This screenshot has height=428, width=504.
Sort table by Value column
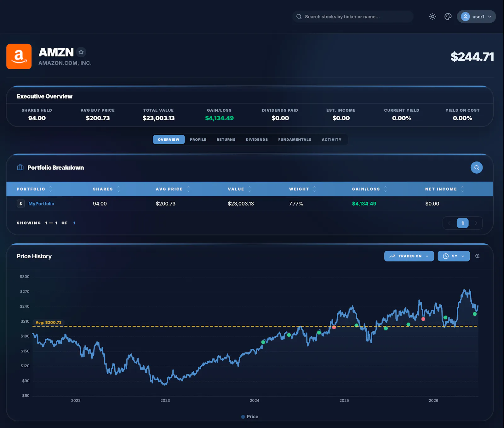click(239, 189)
